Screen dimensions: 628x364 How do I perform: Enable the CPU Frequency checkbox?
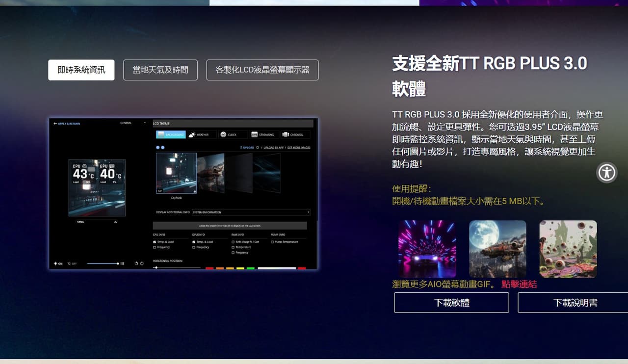point(155,247)
